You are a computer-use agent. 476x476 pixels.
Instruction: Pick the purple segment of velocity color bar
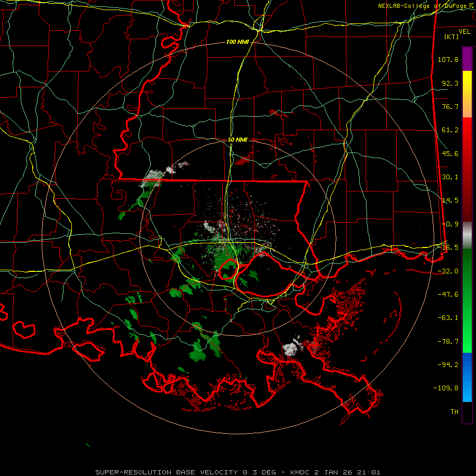(x=467, y=59)
